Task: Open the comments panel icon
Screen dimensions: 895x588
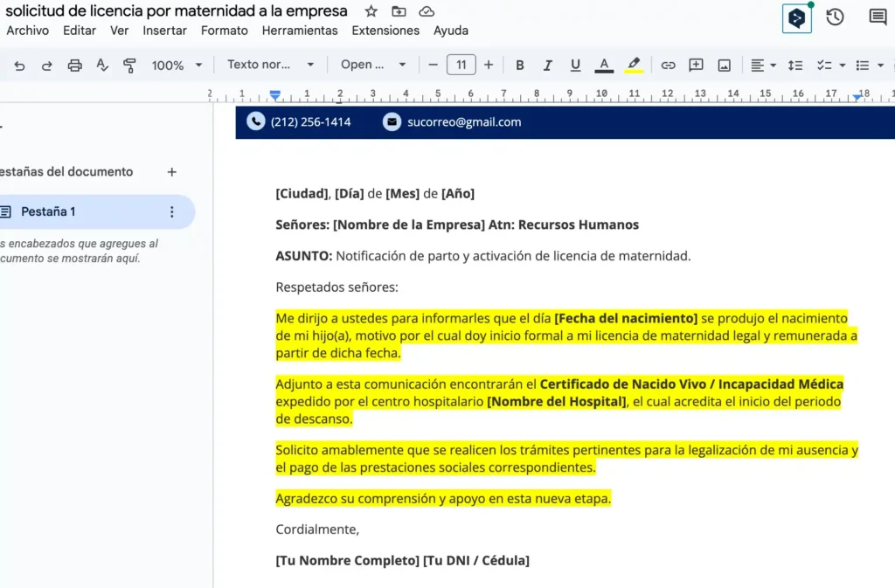Action: pos(878,17)
